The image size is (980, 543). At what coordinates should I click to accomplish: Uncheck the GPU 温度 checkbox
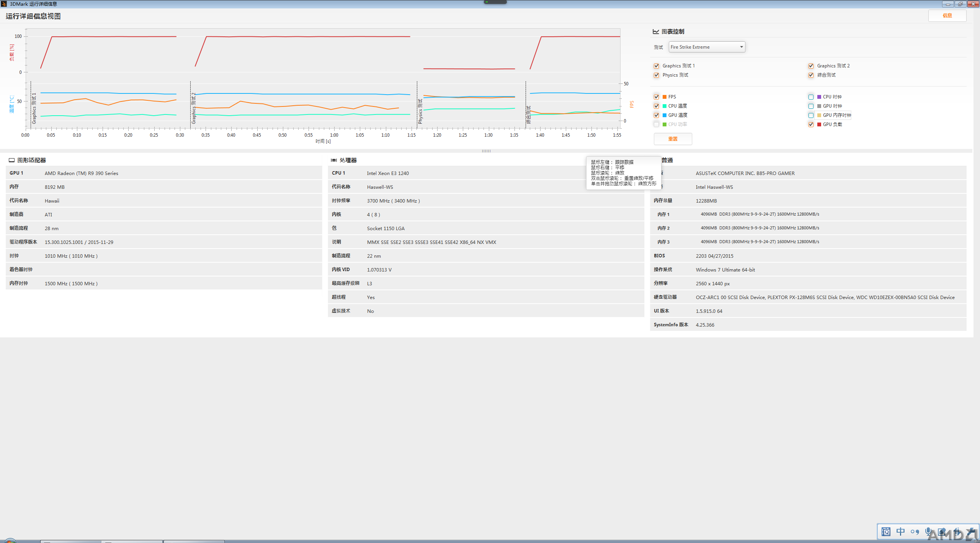click(657, 115)
